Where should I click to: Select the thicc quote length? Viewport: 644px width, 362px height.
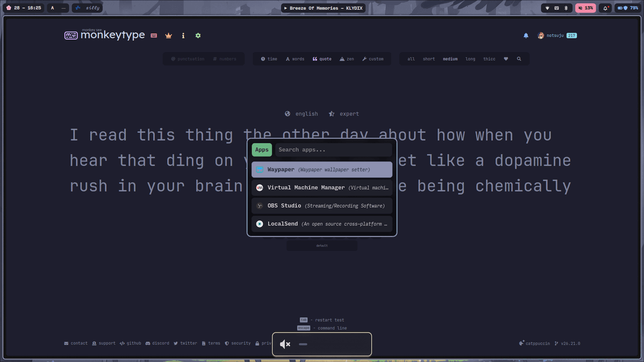pyautogui.click(x=489, y=59)
